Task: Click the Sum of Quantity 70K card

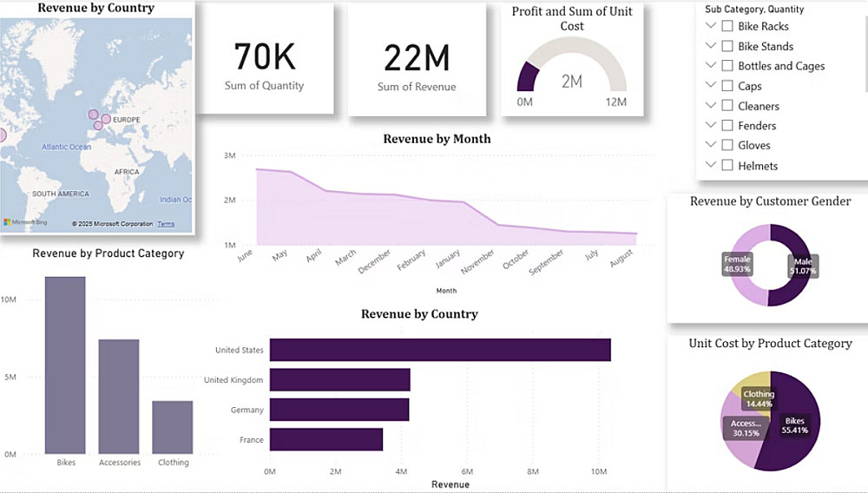Action: point(265,58)
